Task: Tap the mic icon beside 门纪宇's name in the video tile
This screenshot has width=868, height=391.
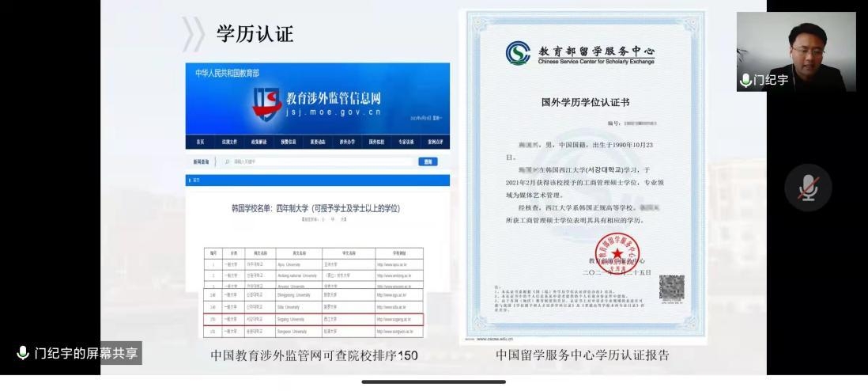Action: click(x=745, y=80)
